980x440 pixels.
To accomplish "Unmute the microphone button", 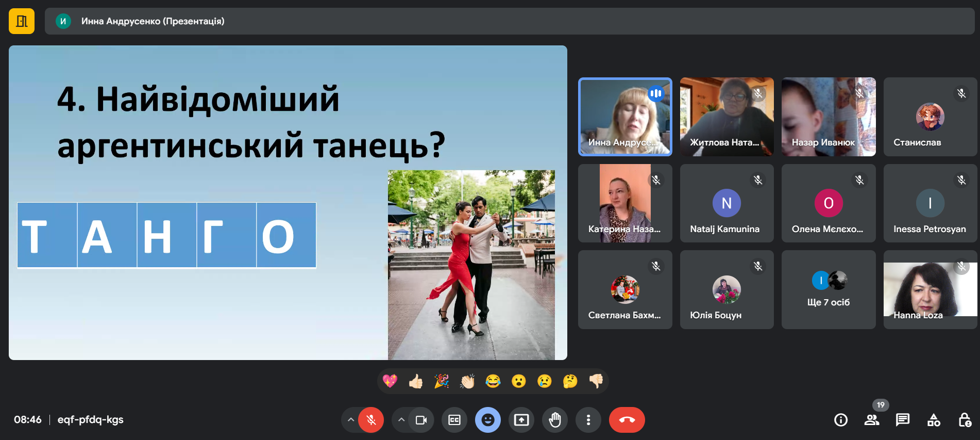I will [x=371, y=420].
